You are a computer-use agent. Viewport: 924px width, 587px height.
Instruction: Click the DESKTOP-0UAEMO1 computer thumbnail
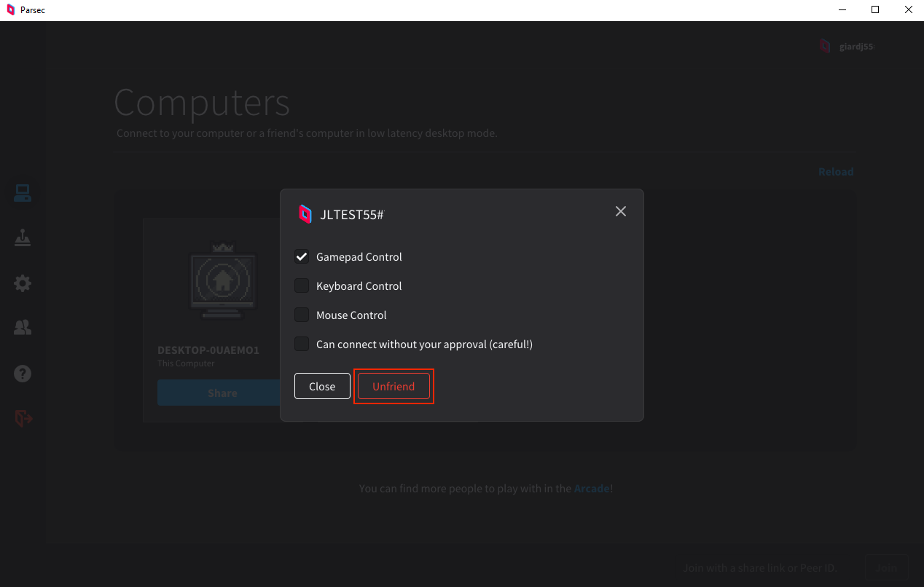pyautogui.click(x=222, y=280)
